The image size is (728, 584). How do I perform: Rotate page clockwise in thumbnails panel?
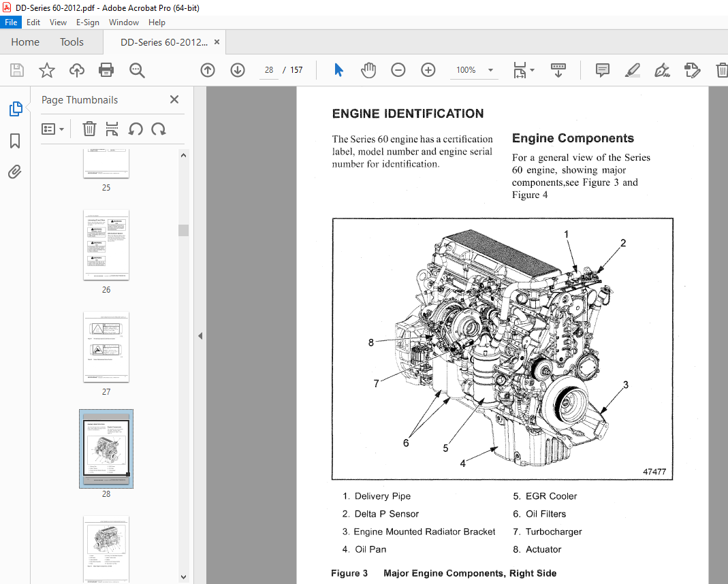[x=158, y=129]
